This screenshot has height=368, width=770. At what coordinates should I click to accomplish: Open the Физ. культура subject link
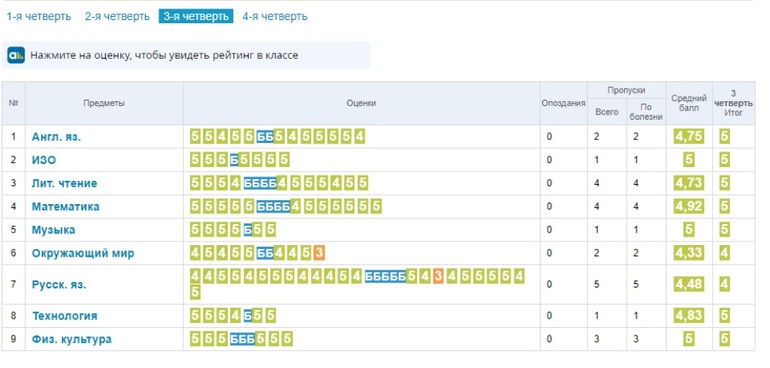click(72, 339)
